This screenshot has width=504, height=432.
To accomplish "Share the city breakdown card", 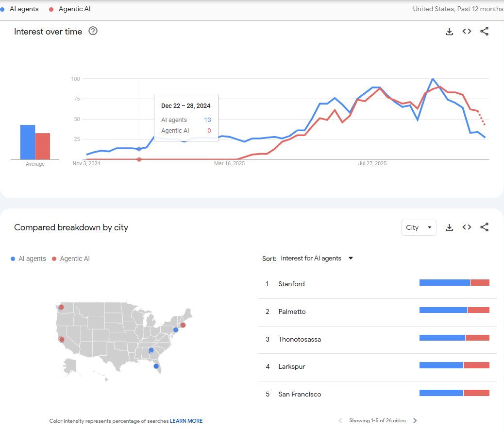I will pos(484,227).
